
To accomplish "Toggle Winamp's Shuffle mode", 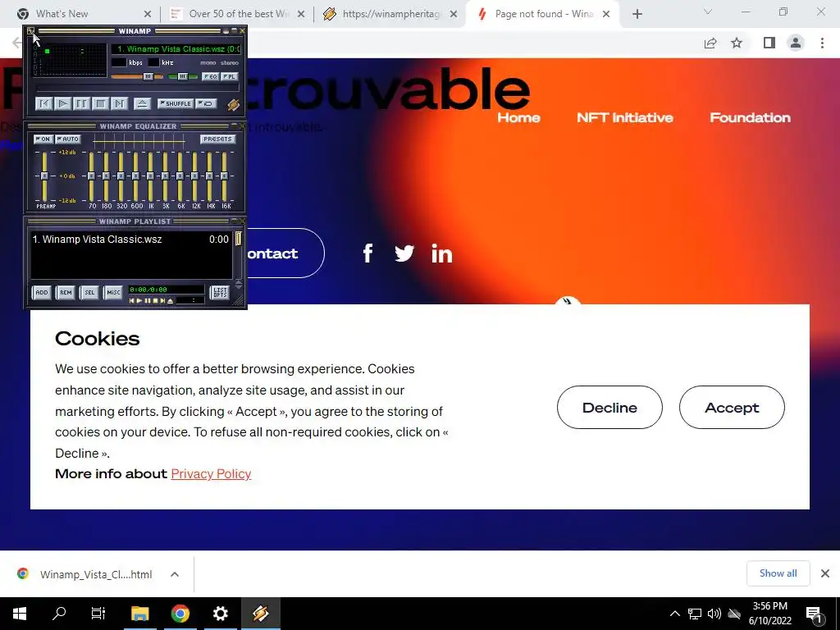I will pyautogui.click(x=176, y=103).
